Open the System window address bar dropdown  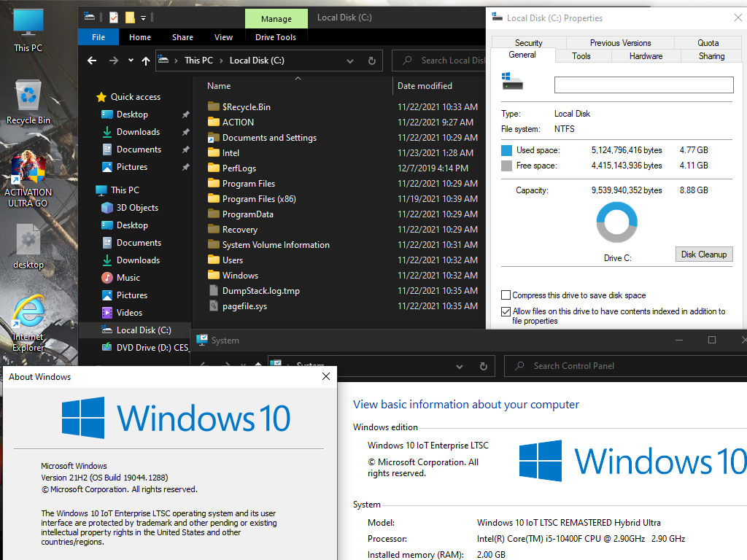460,367
